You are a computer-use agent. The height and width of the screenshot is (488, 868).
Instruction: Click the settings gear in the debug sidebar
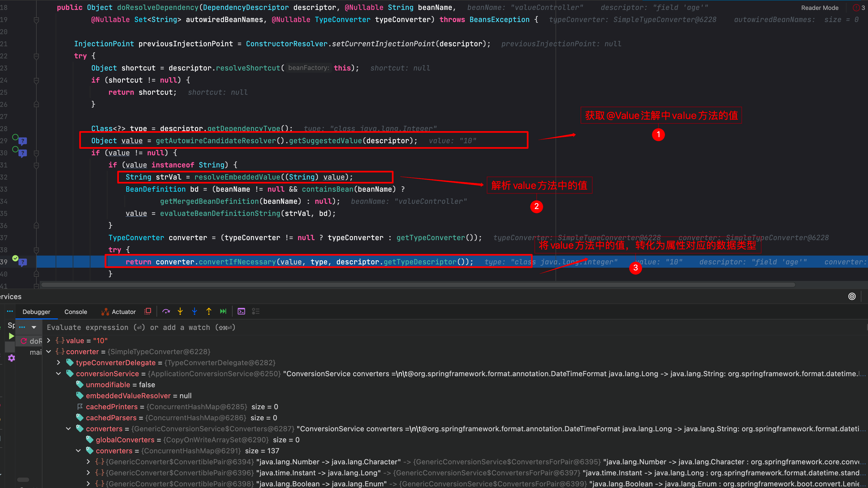[11, 358]
